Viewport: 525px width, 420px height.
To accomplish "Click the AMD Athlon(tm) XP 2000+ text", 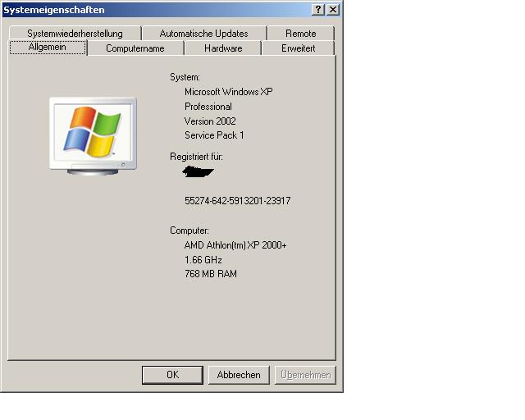I will click(x=235, y=245).
